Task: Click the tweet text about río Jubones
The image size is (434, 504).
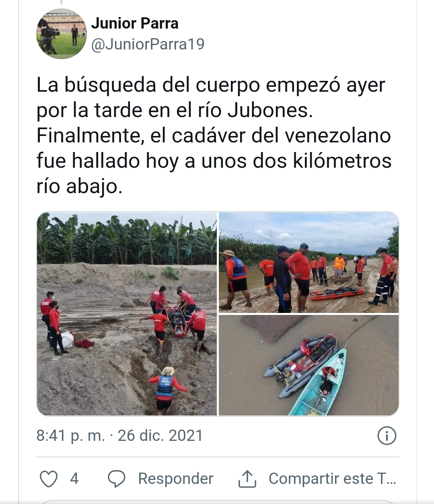Action: click(x=214, y=136)
